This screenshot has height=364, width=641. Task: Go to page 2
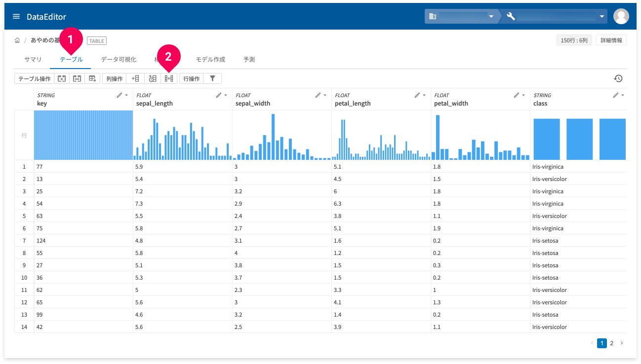coord(611,343)
